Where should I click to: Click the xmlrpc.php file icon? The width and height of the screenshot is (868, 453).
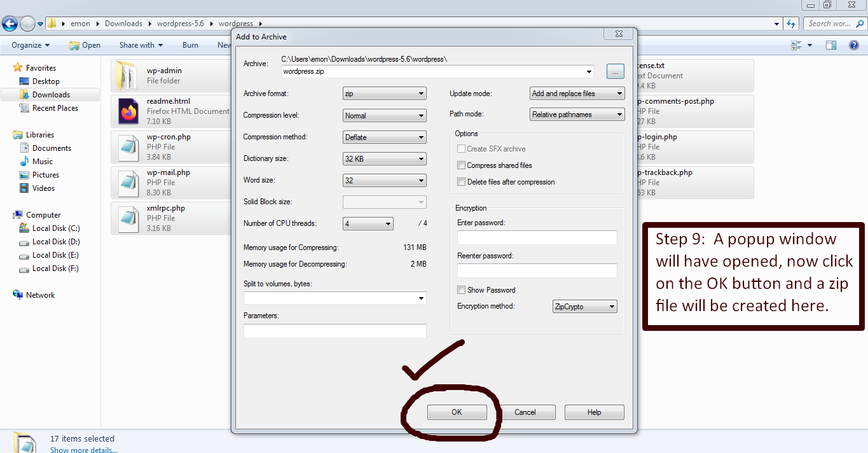128,218
